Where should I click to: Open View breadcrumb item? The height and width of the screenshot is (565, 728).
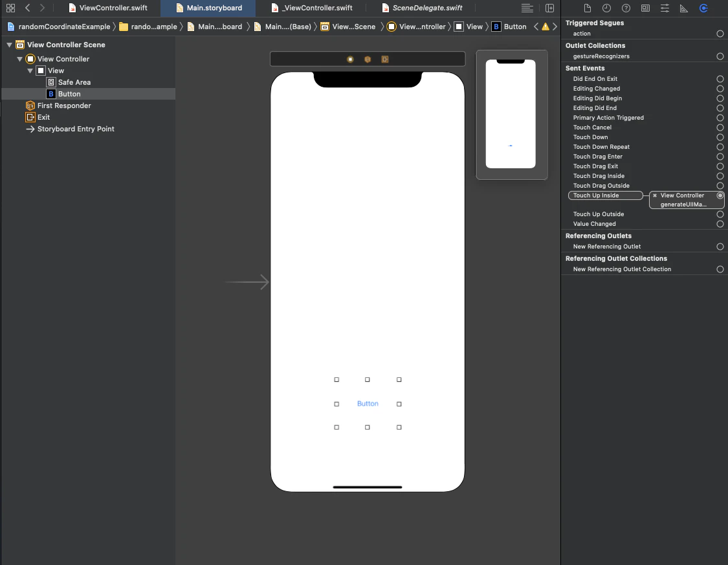coord(469,27)
